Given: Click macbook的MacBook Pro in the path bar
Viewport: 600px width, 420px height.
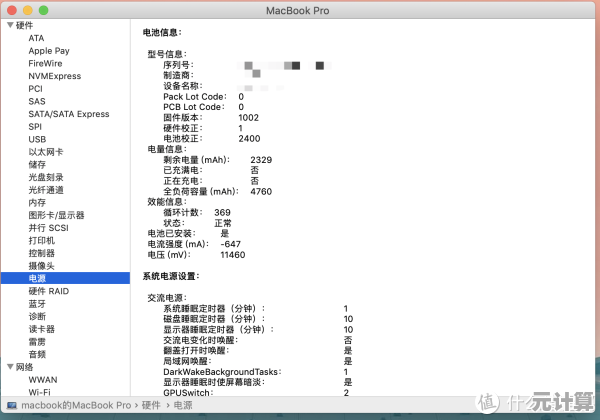Looking at the screenshot, I should [x=76, y=405].
